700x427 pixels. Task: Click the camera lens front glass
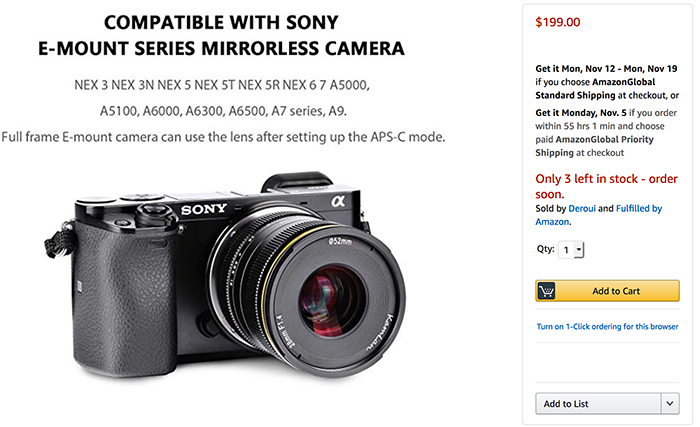point(329,301)
